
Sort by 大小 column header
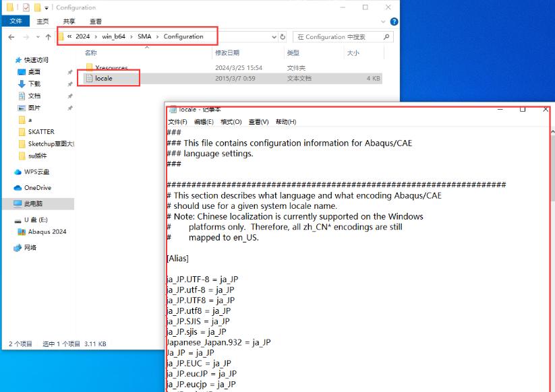coord(353,53)
